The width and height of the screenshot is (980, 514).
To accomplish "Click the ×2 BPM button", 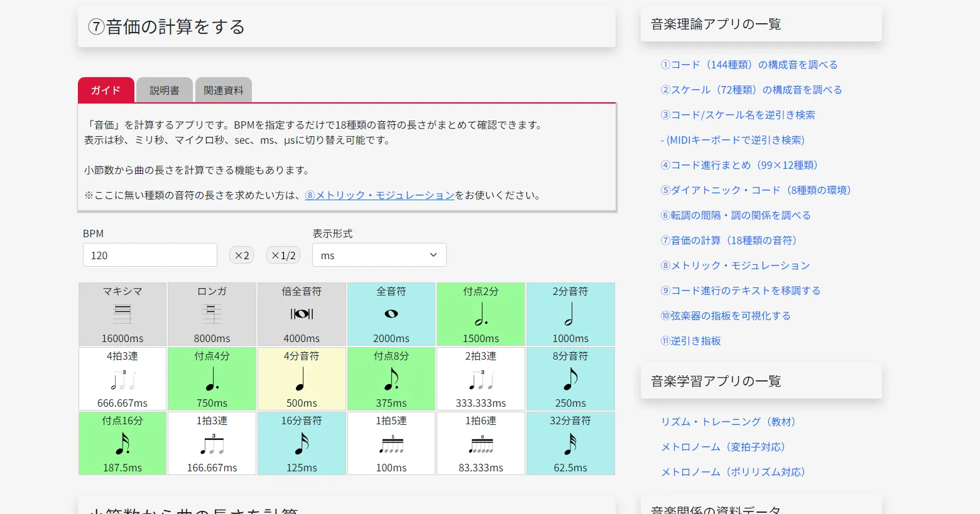I will click(242, 255).
